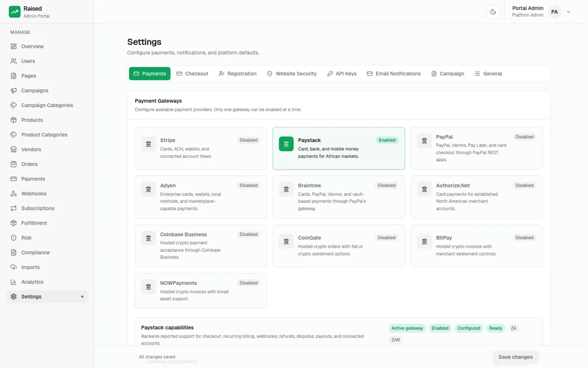Select the Coinbase Business gateway card
The height and width of the screenshot is (368, 588).
[x=201, y=246]
